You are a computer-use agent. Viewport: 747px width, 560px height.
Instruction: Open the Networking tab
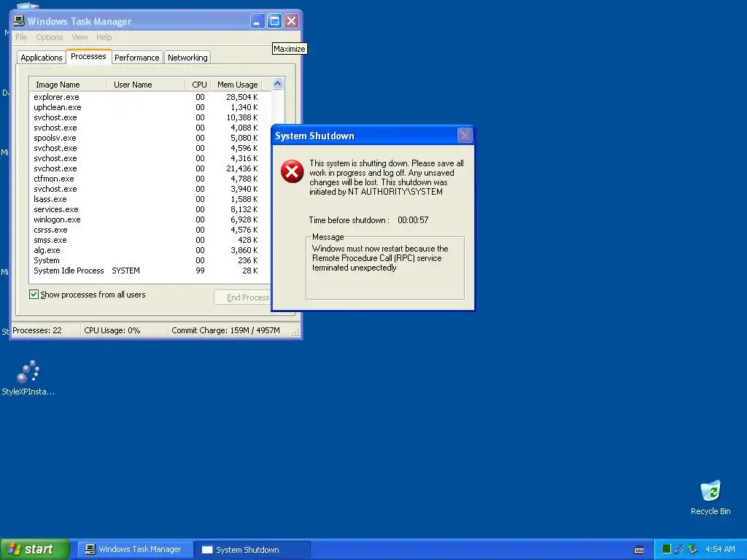[x=187, y=58]
